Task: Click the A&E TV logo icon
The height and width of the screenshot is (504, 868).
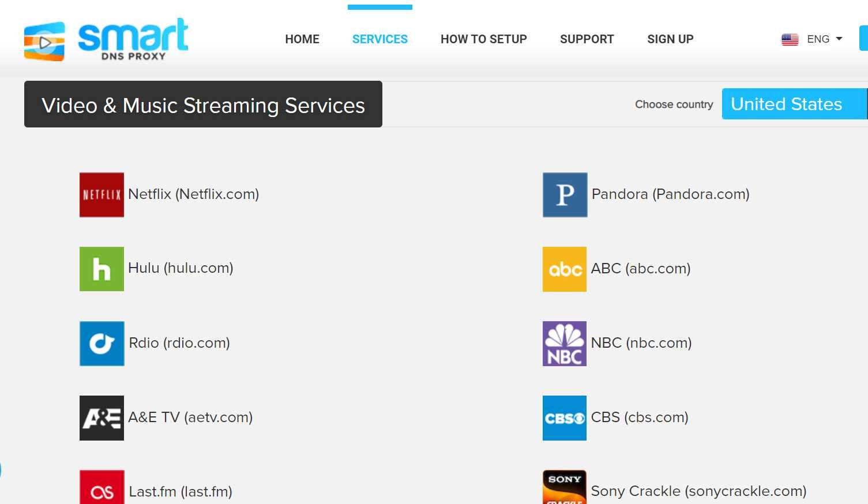Action: [102, 418]
